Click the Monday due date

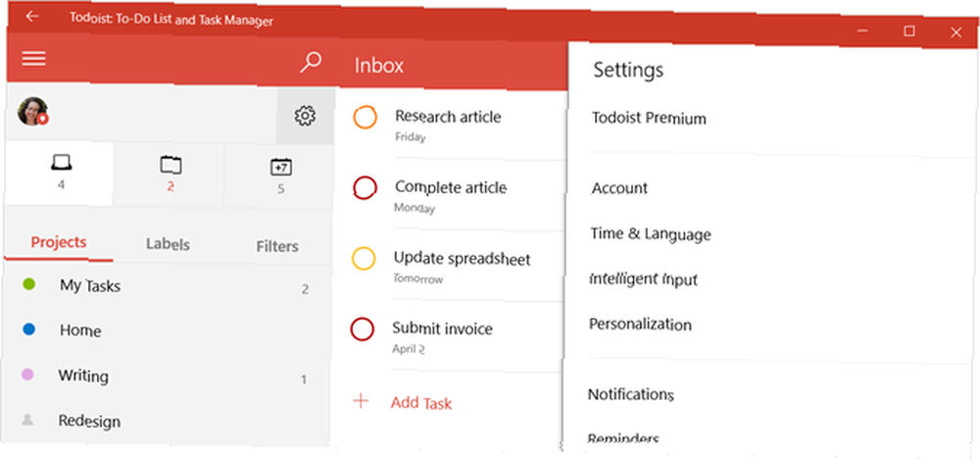coord(415,208)
